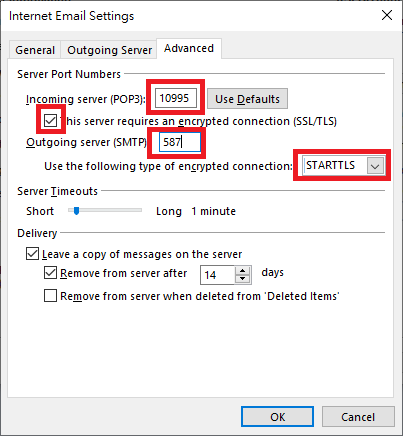Click the Outgoing server SMTP port field

coord(179,142)
